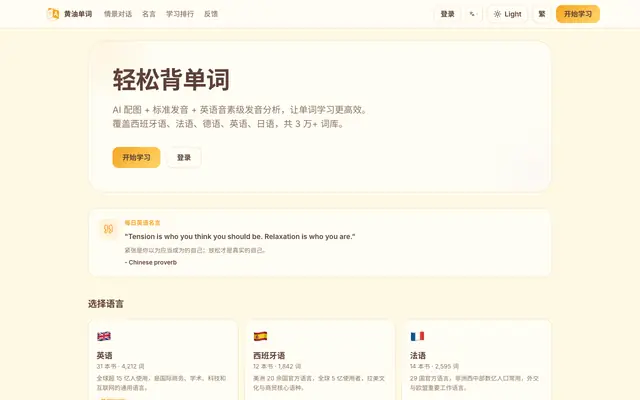The height and width of the screenshot is (400, 640).
Task: Click the 西班牙语 card description text
Action: (x=319, y=383)
